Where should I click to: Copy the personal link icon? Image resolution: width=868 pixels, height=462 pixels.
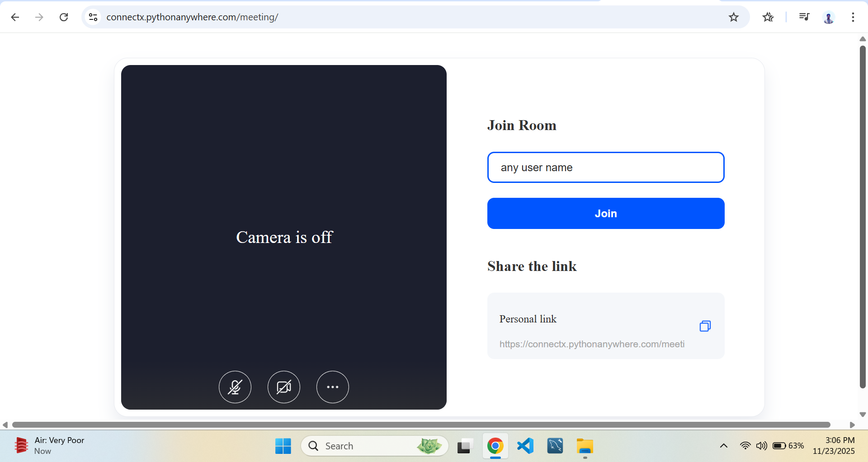(x=705, y=326)
